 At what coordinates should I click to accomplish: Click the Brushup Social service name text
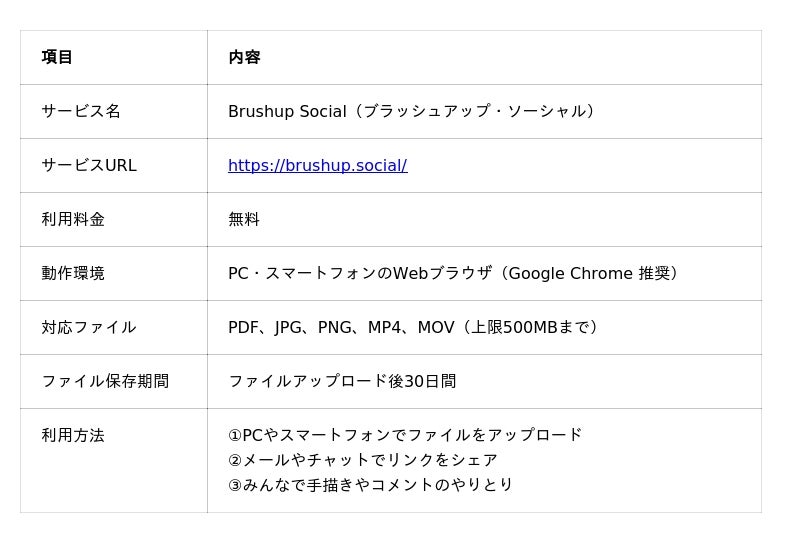click(287, 111)
